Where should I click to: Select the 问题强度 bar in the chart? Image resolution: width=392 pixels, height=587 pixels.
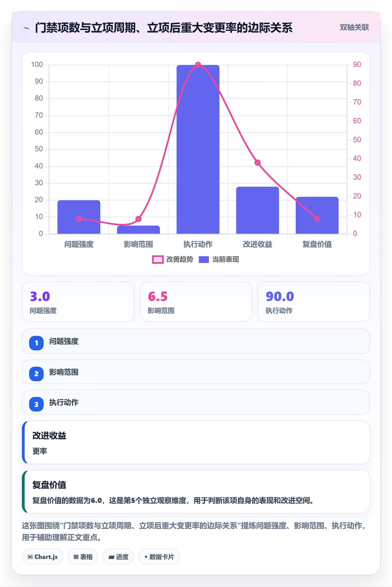pyautogui.click(x=79, y=217)
